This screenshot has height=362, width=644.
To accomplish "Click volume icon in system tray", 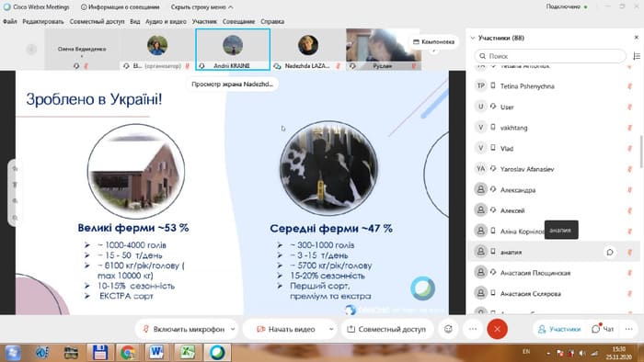I will 582,353.
